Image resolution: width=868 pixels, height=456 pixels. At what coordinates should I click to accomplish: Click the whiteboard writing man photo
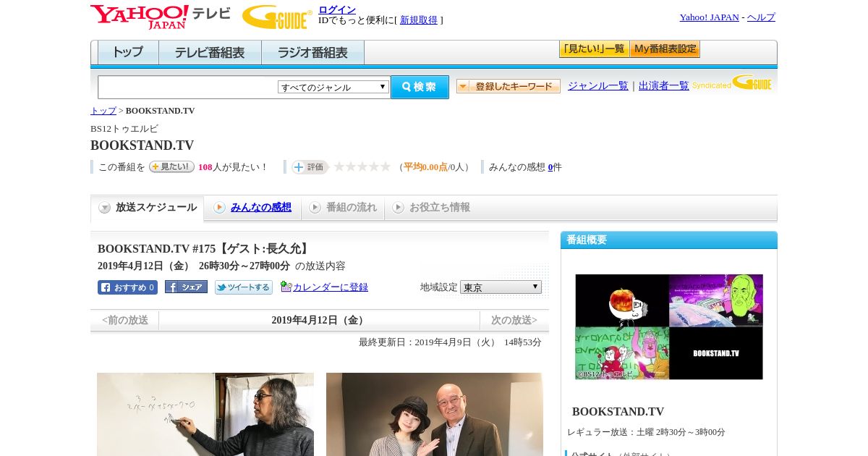coord(205,414)
